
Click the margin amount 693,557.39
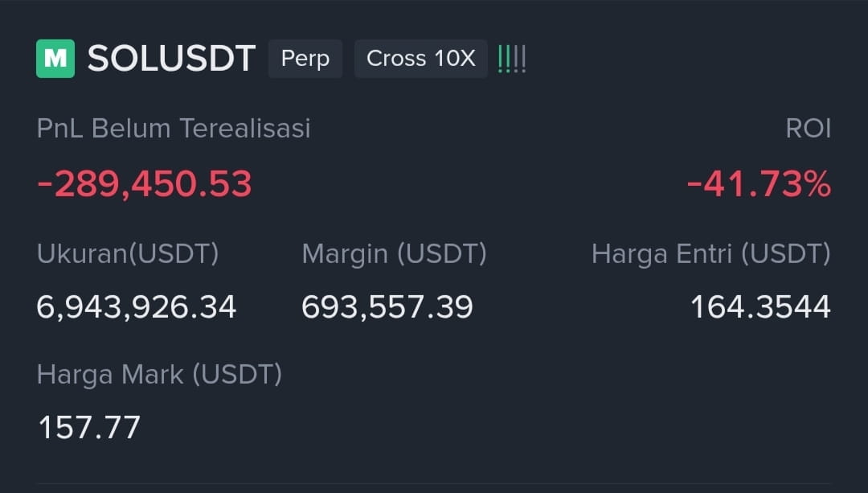tap(387, 307)
